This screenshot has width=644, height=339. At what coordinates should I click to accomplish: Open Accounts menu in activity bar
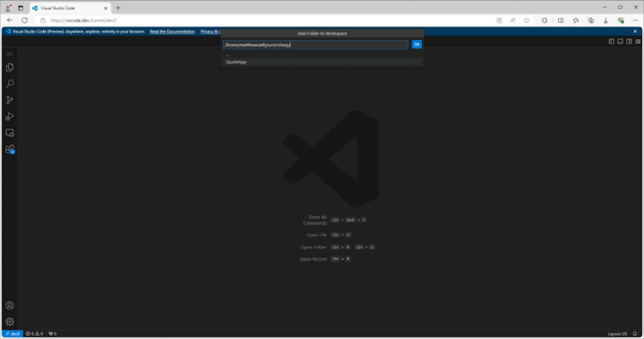(10, 306)
